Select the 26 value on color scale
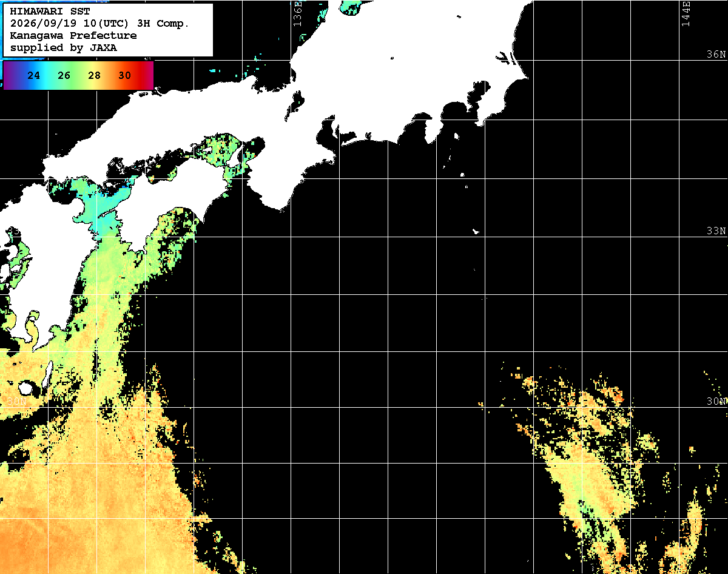The image size is (728, 574). 64,76
